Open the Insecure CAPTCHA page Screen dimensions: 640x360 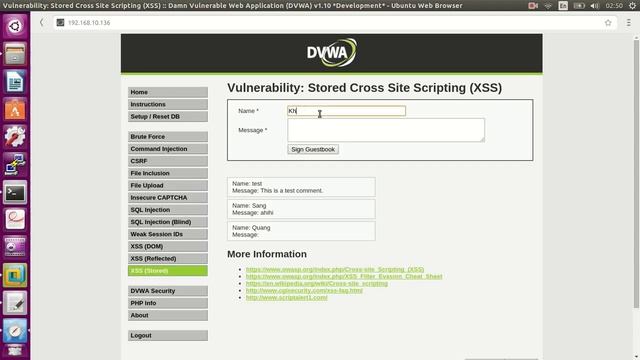168,198
